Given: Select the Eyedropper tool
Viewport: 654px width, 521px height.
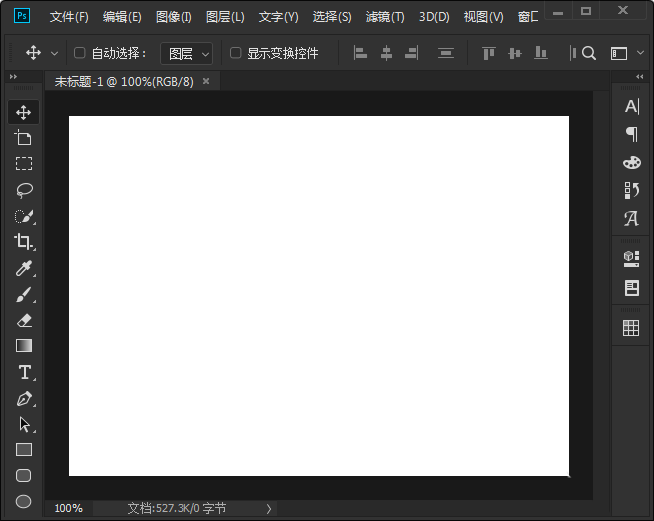Looking at the screenshot, I should [x=24, y=268].
